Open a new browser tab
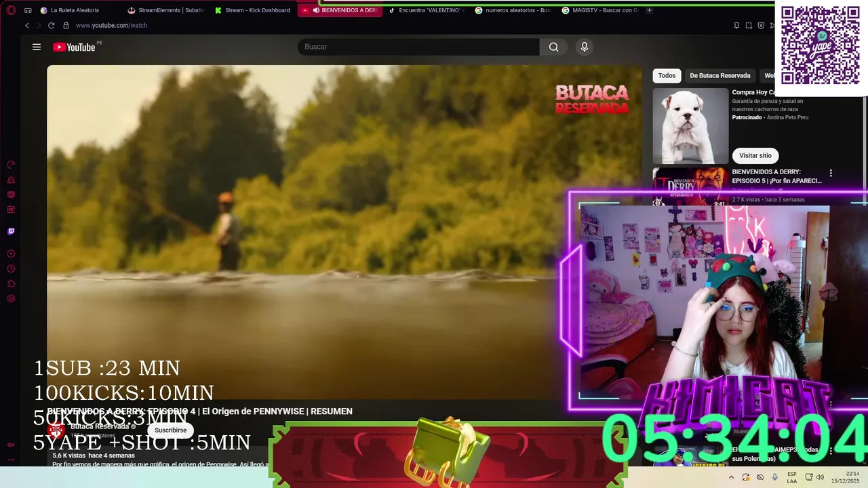This screenshot has height=488, width=868. click(x=649, y=10)
